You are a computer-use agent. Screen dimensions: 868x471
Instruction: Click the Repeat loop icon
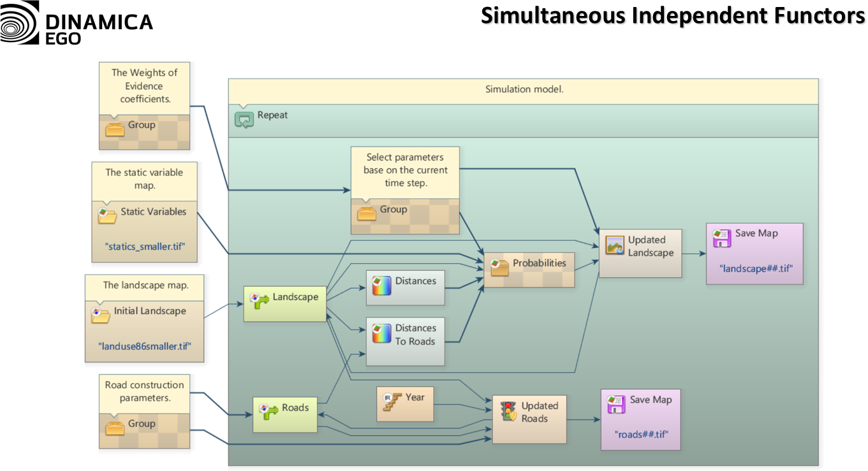click(x=244, y=119)
